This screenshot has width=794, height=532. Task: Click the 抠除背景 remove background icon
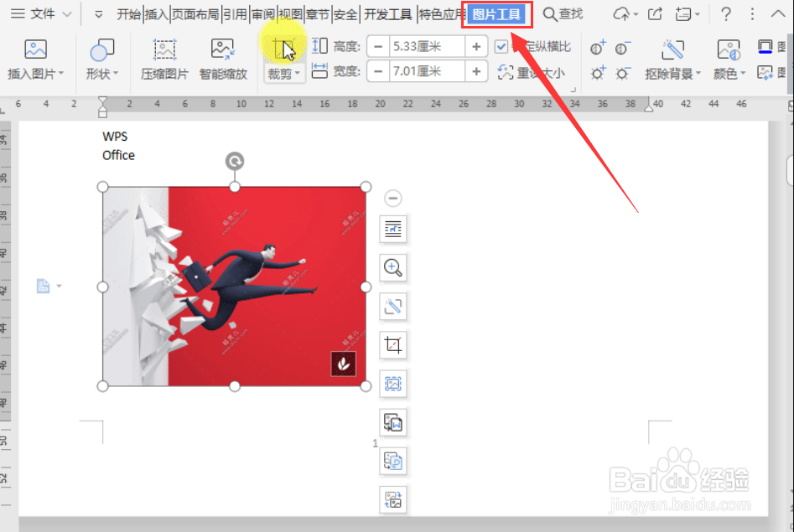673,50
